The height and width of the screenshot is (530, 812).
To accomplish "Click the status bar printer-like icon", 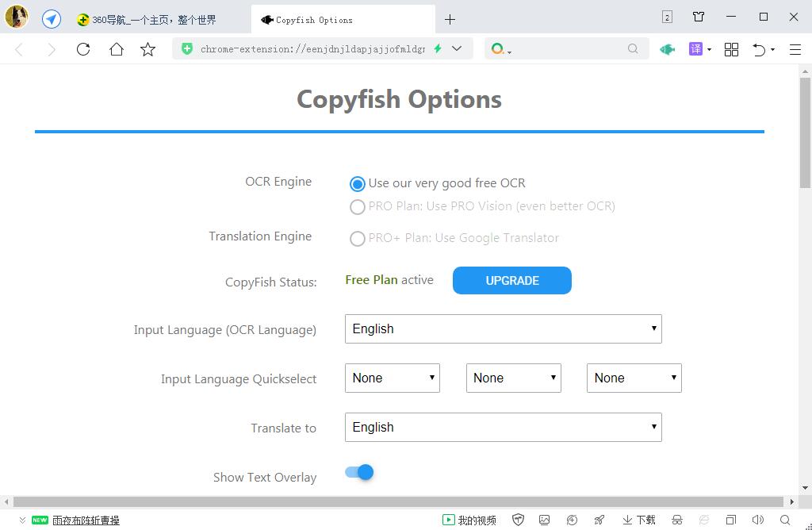I will coord(677,520).
